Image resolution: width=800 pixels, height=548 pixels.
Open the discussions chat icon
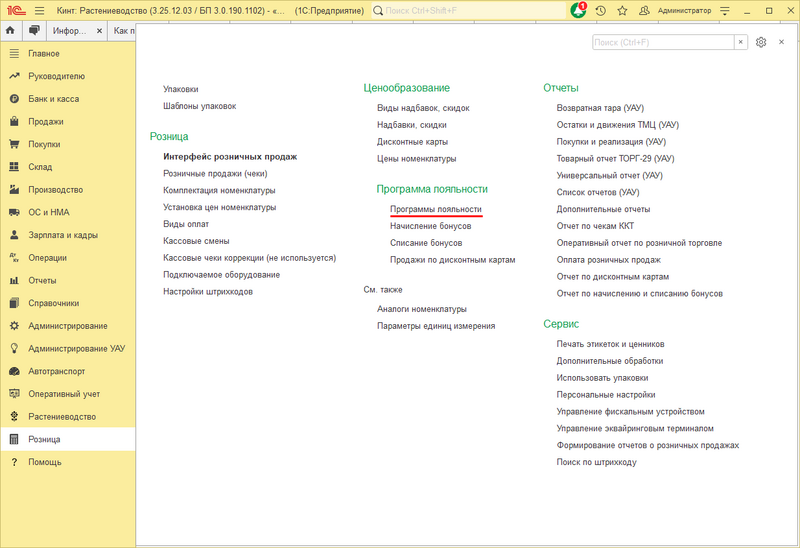coord(33,31)
